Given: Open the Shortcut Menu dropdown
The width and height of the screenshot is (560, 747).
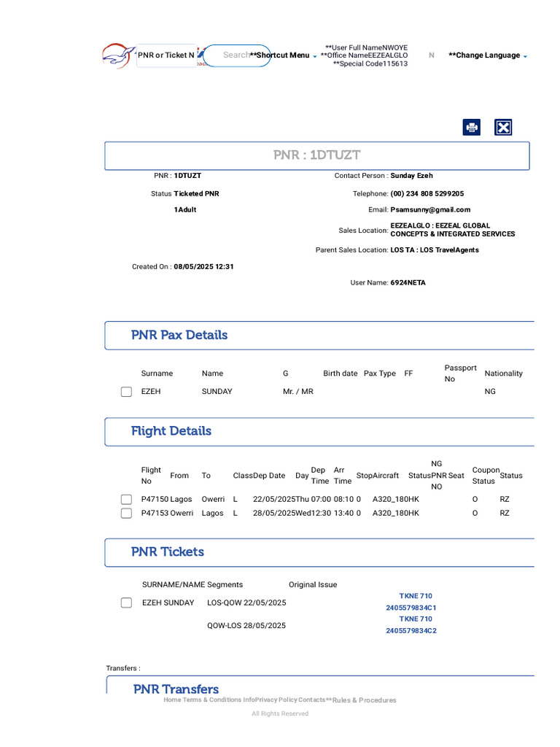Looking at the screenshot, I should click(x=284, y=55).
